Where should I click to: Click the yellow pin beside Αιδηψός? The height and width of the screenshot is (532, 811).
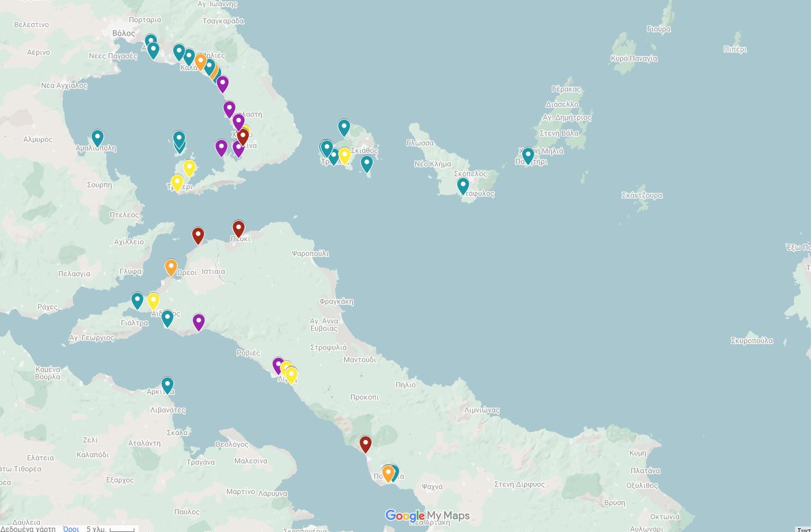point(153,301)
